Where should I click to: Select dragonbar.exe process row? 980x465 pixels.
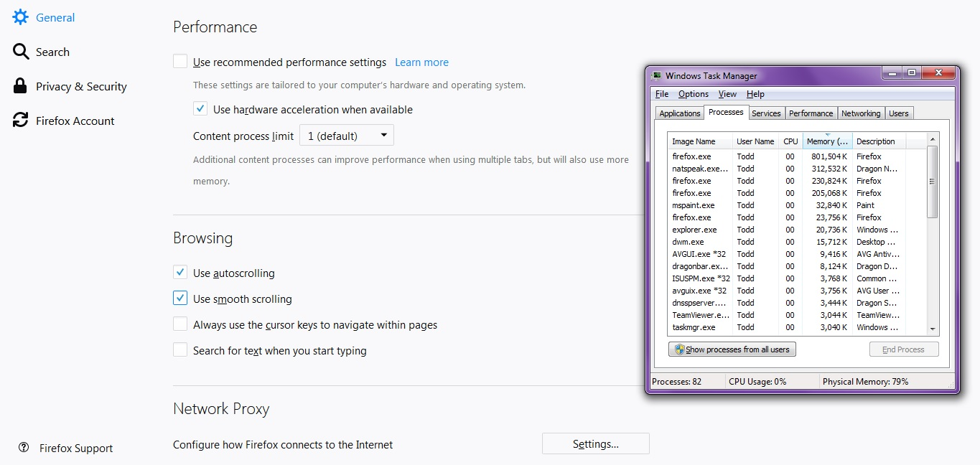point(797,266)
